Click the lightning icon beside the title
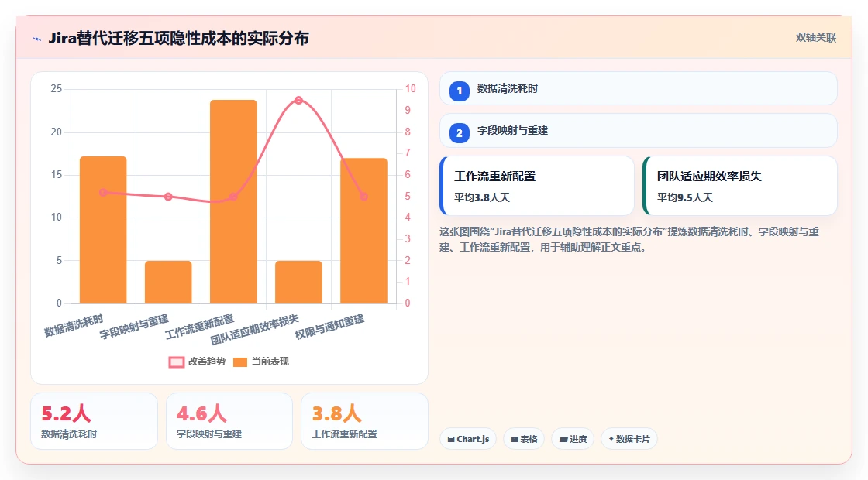 [37, 39]
